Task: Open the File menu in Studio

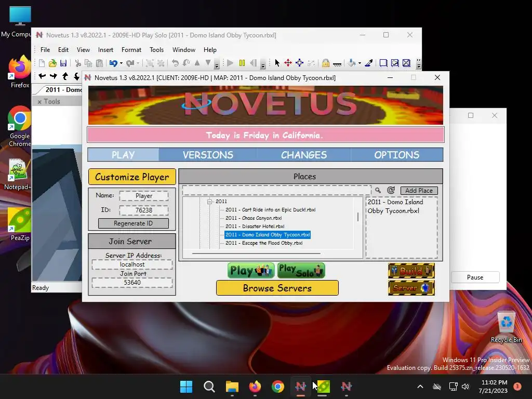Action: 45,49
